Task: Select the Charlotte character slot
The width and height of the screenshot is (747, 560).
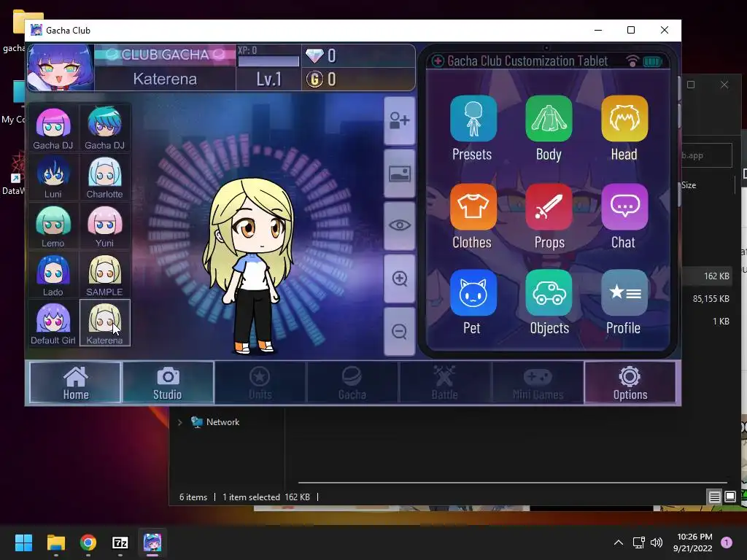Action: pos(105,177)
